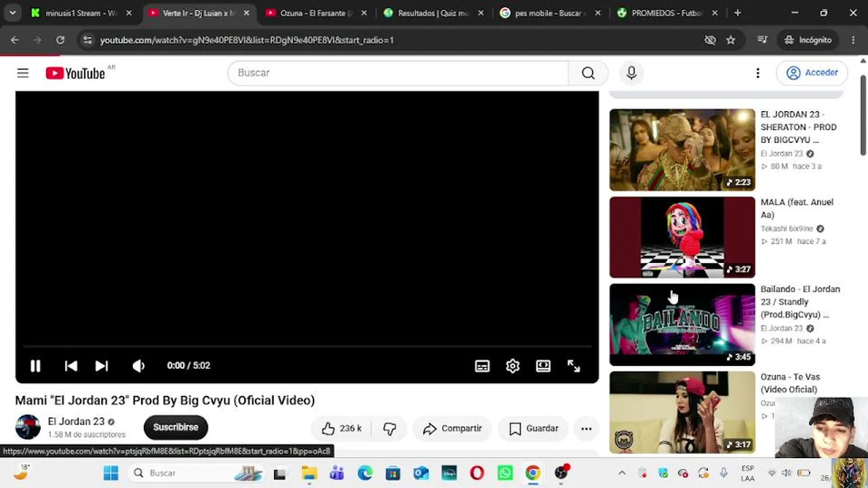Open Task View on the taskbar
The image size is (868, 488).
(279, 473)
